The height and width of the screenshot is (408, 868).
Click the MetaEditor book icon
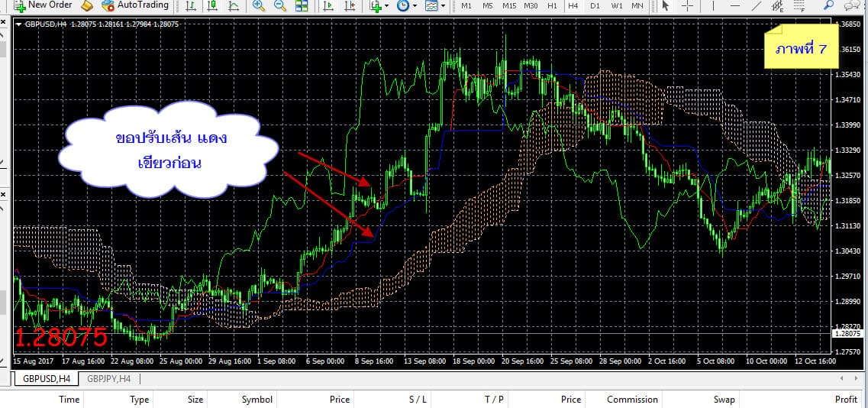pos(86,5)
